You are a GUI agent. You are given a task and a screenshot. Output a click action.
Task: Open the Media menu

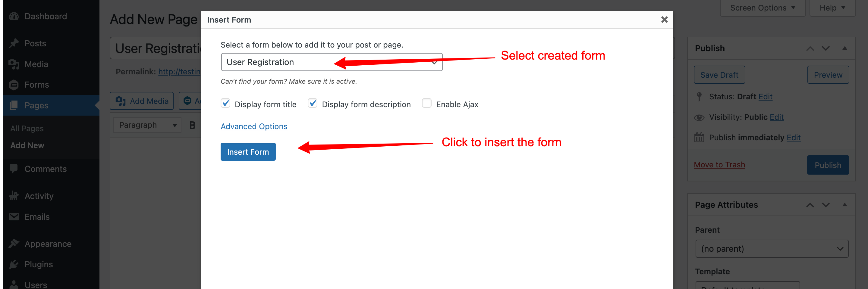point(36,64)
